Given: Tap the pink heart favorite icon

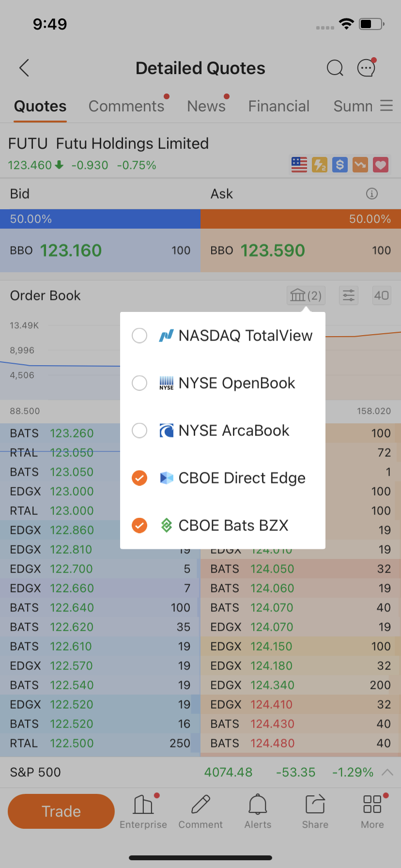Looking at the screenshot, I should [x=381, y=165].
